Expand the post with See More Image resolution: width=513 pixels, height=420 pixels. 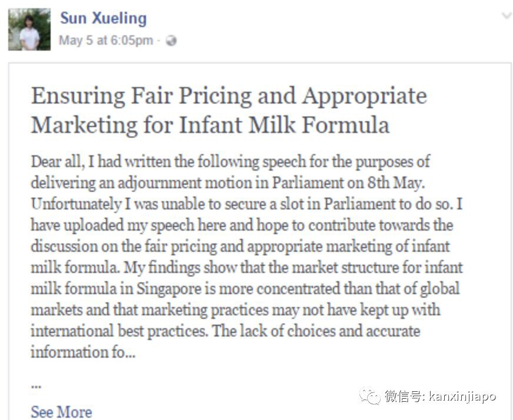tap(61, 412)
